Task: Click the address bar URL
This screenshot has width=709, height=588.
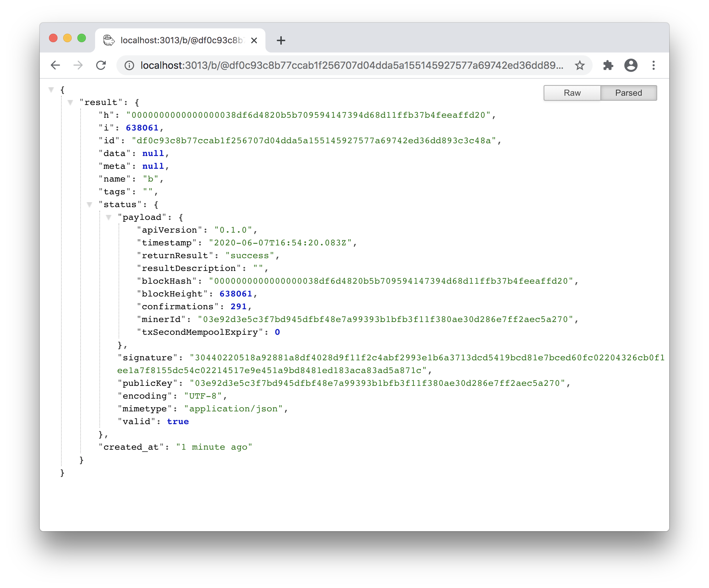Action: click(351, 66)
